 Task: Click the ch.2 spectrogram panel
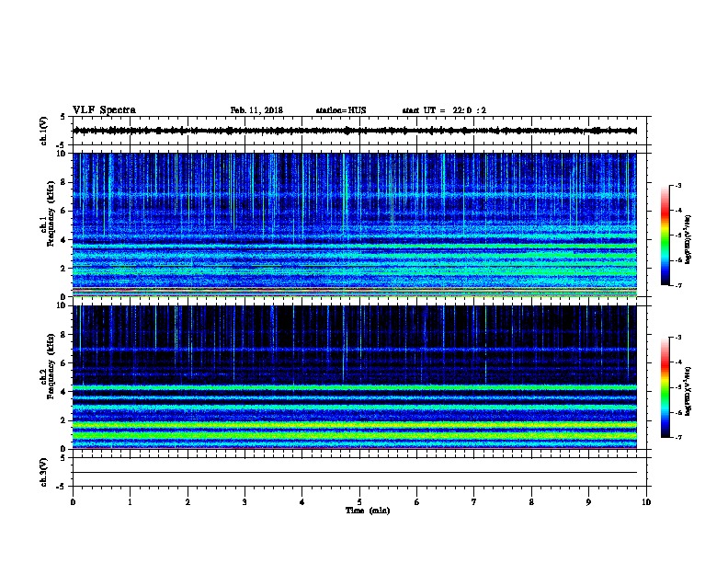click(355, 377)
